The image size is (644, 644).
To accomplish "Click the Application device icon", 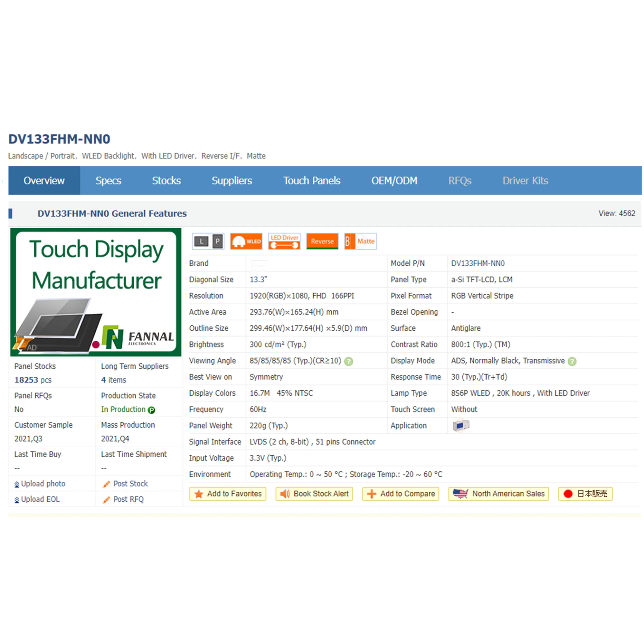I will pos(461,426).
